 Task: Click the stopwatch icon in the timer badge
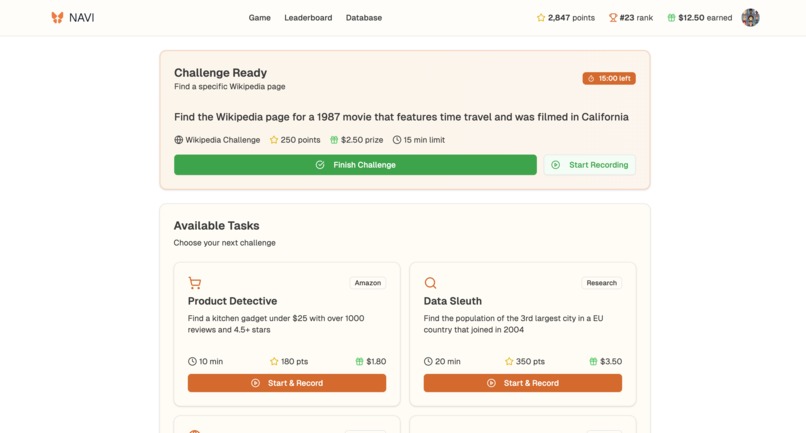(591, 79)
